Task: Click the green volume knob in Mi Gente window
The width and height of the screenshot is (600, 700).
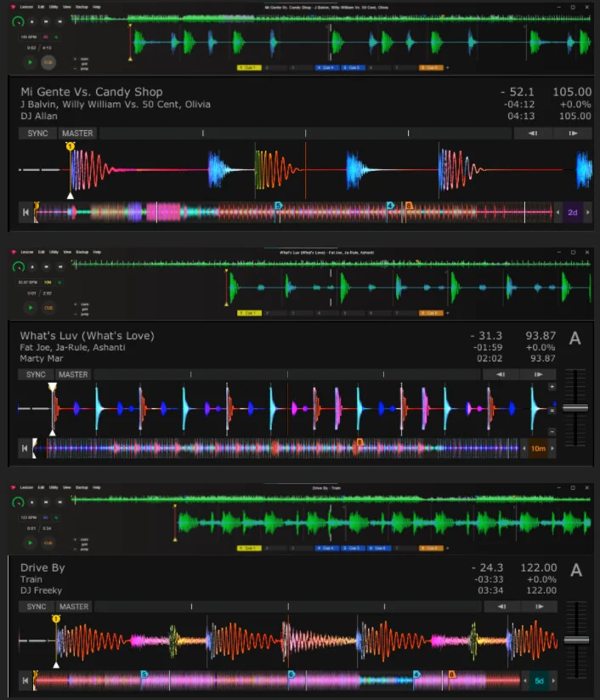Action: (x=18, y=21)
